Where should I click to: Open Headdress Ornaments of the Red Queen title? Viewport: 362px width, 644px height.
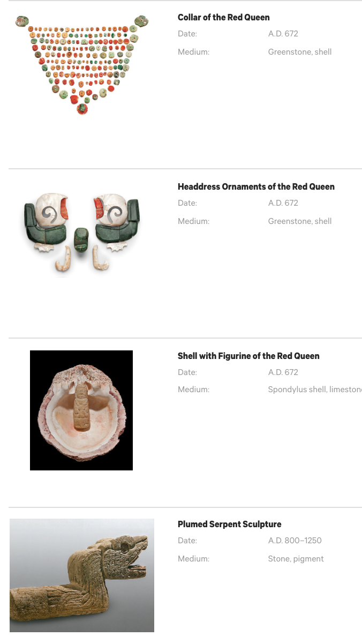[x=256, y=187]
